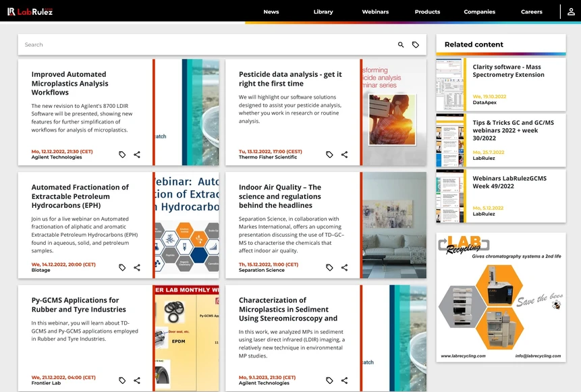Viewport: 581px width, 392px height.
Task: Go to News menu
Action: coord(271,12)
